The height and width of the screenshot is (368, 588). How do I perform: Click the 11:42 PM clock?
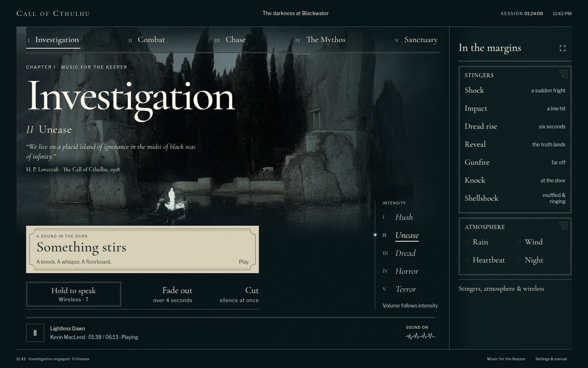562,14
